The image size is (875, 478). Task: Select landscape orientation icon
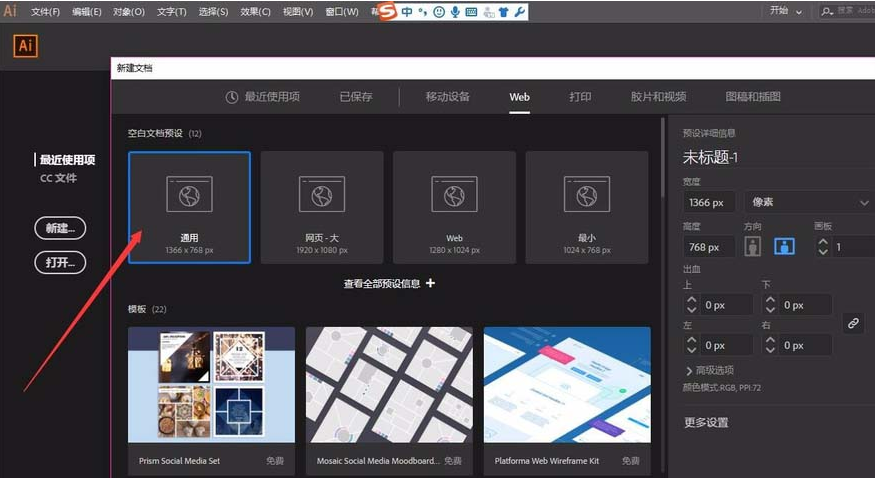(x=784, y=246)
